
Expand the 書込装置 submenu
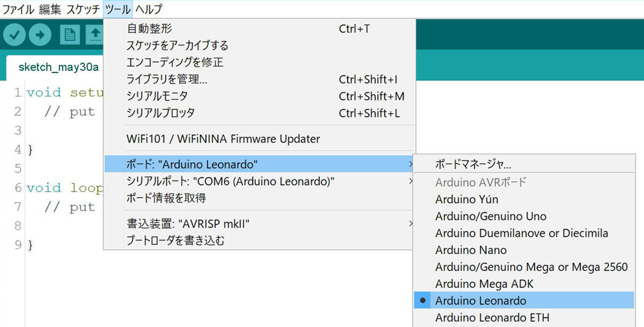(410, 222)
